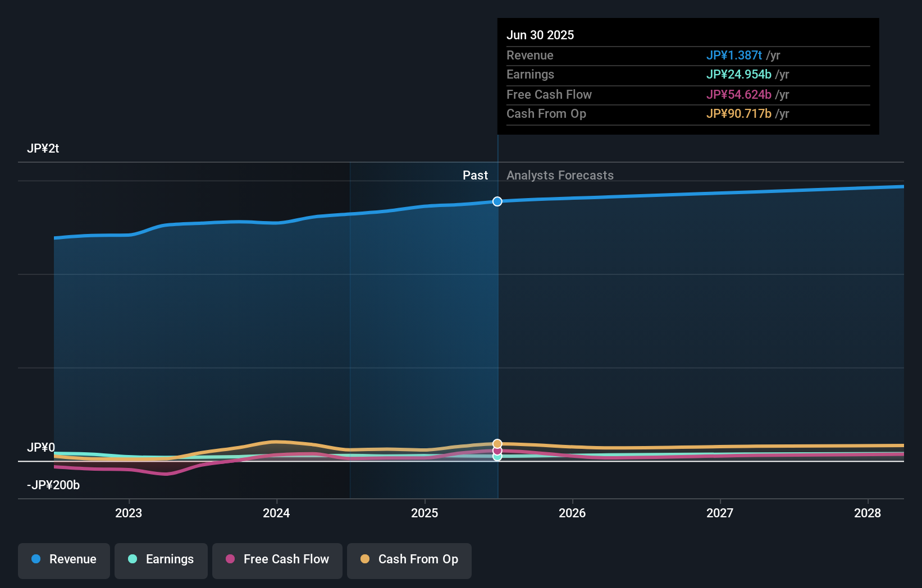The image size is (922, 588).
Task: Click the orange Cash From Op legend dot
Action: pos(364,559)
